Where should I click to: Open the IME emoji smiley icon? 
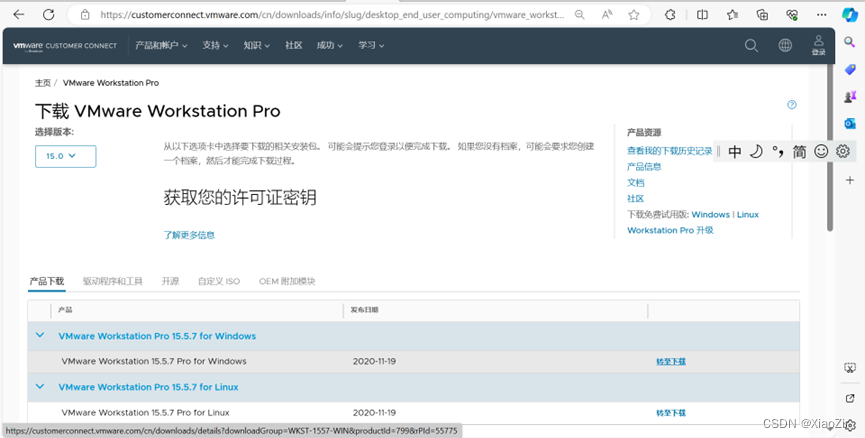click(821, 151)
